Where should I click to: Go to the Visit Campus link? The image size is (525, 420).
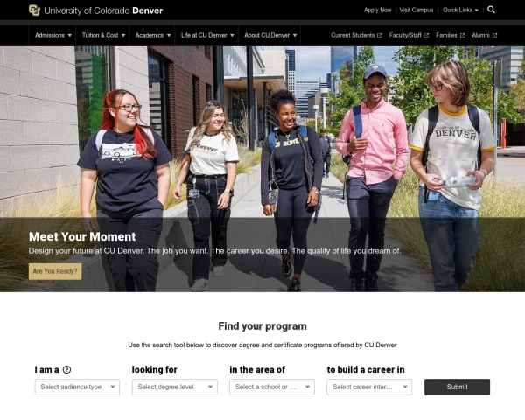click(x=416, y=10)
